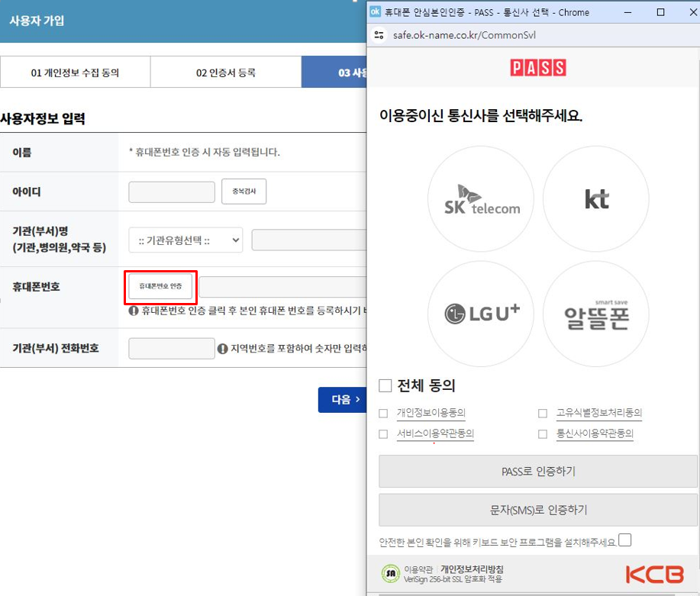Click the ok favicon in popup title bar
This screenshot has height=596, width=700.
pyautogui.click(x=375, y=11)
